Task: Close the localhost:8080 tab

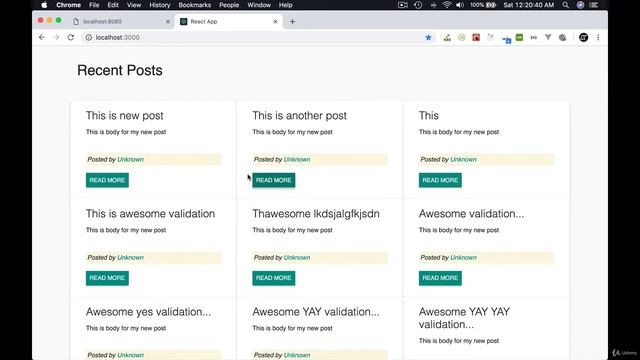Action: (167, 22)
